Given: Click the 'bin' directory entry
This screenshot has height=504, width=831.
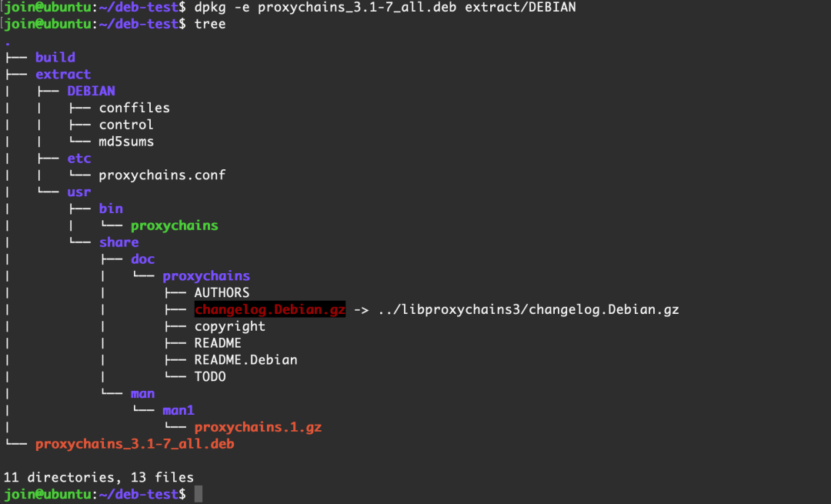Looking at the screenshot, I should [111, 209].
